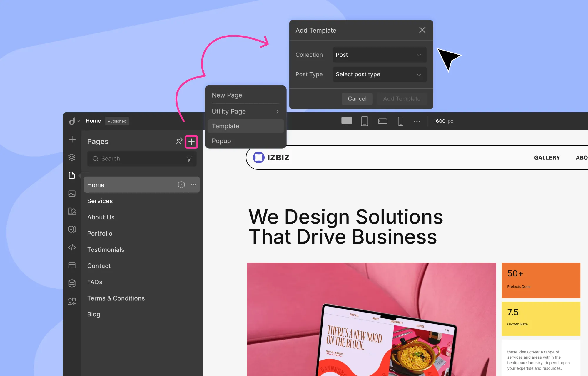
Task: Click the yellow 7.5 Growth Rate card
Action: click(541, 319)
